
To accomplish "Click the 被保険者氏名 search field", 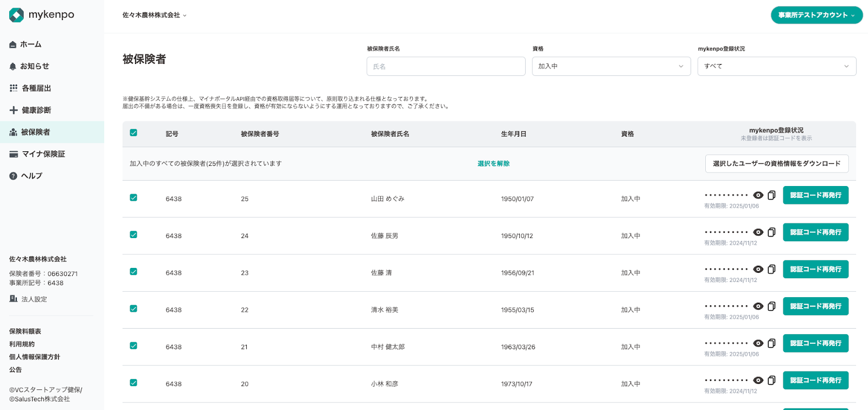I will point(445,66).
